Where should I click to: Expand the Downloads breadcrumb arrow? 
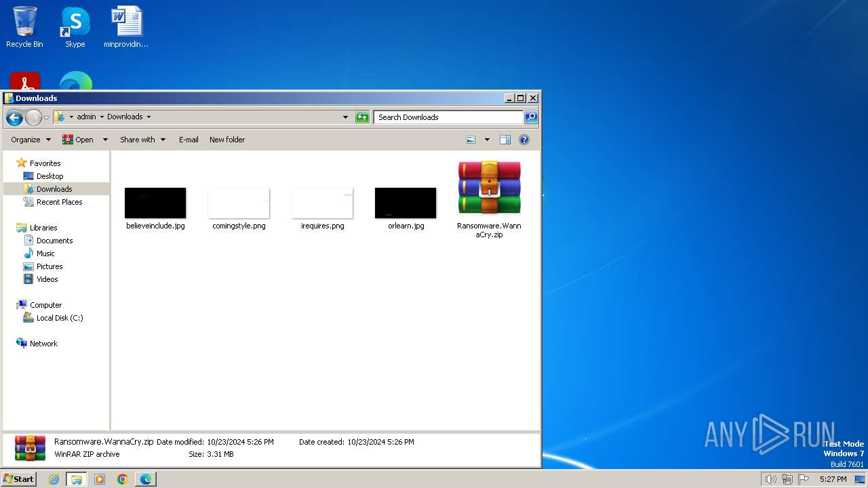coord(149,117)
